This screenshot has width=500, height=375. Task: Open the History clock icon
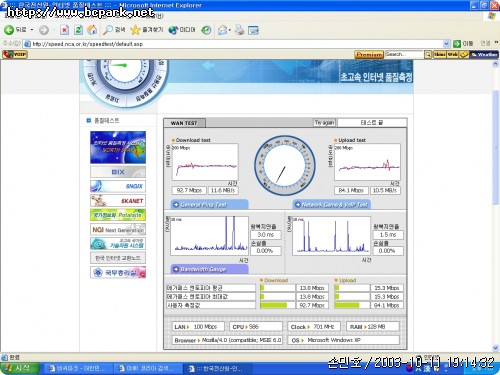click(206, 30)
